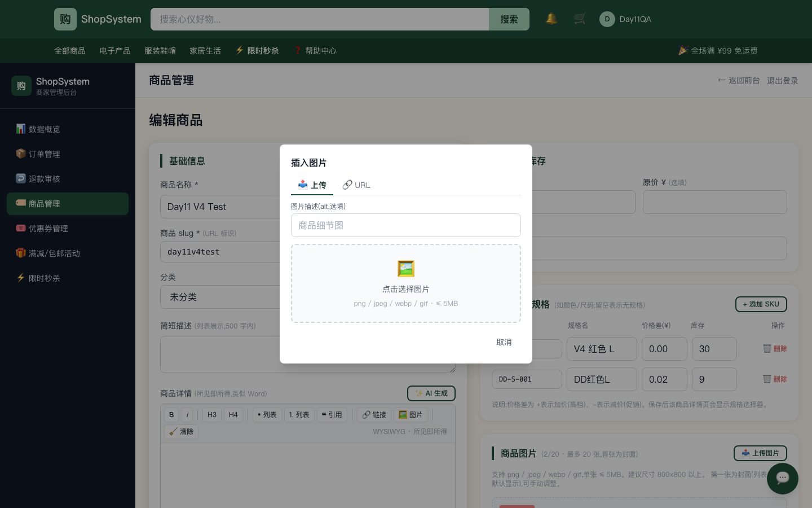Click the ShopSystem logo in header
The width and height of the screenshot is (812, 508).
click(x=98, y=19)
